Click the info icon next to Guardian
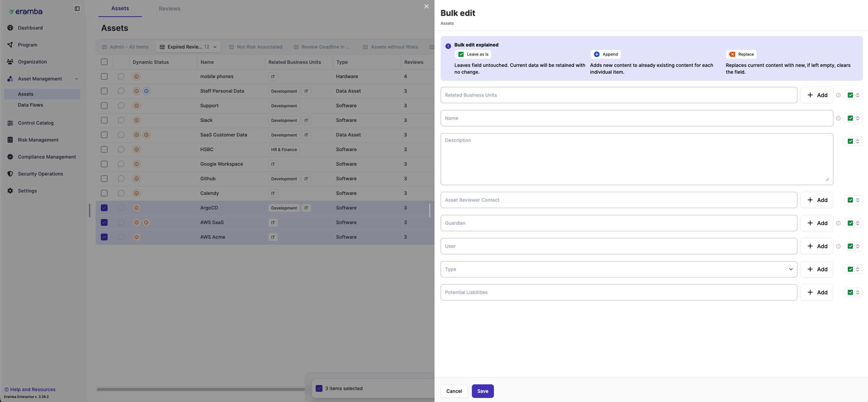 [x=838, y=223]
